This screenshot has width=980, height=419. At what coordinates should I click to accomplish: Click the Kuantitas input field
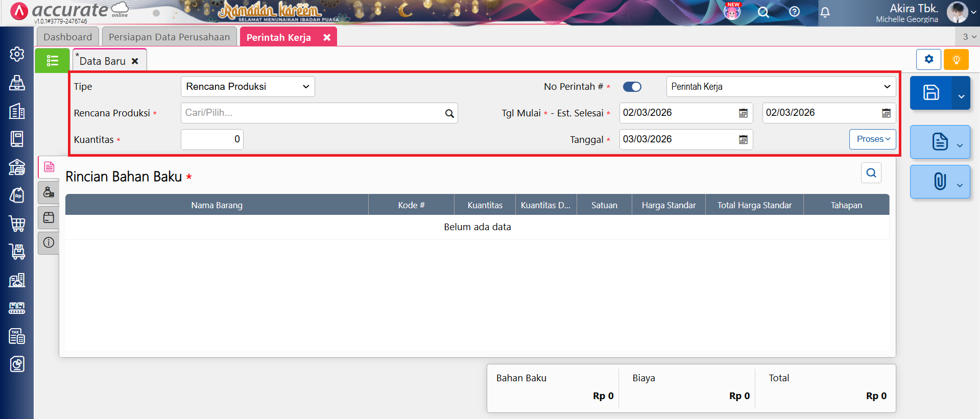click(x=212, y=140)
